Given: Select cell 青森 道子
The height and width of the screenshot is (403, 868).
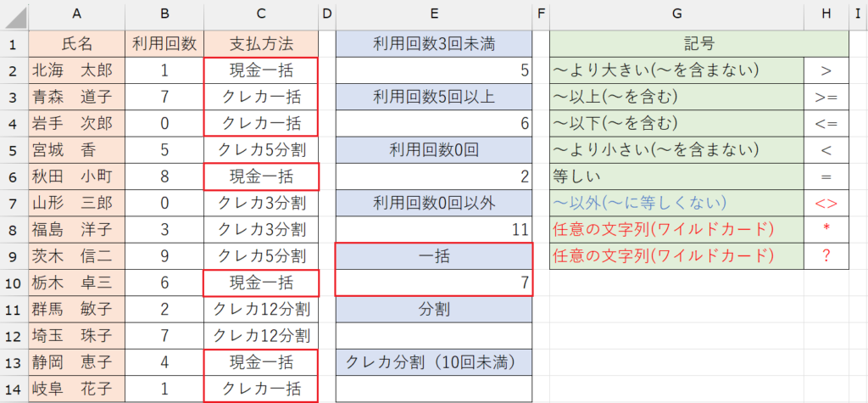Looking at the screenshot, I should click(x=77, y=97).
